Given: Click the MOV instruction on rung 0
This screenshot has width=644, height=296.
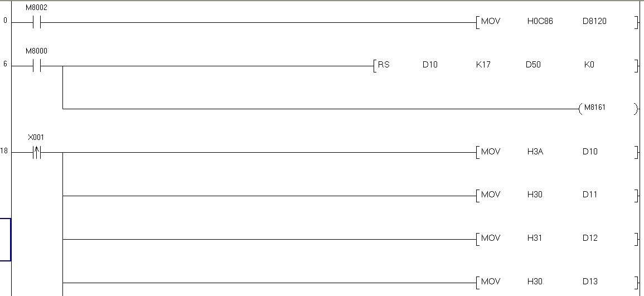Looking at the screenshot, I should pos(491,22).
